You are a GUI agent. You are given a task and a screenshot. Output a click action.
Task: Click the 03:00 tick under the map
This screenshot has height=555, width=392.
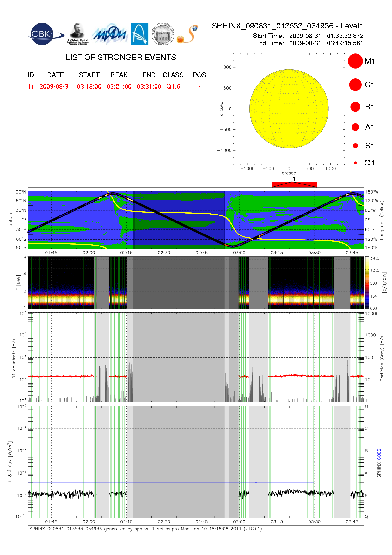click(239, 253)
